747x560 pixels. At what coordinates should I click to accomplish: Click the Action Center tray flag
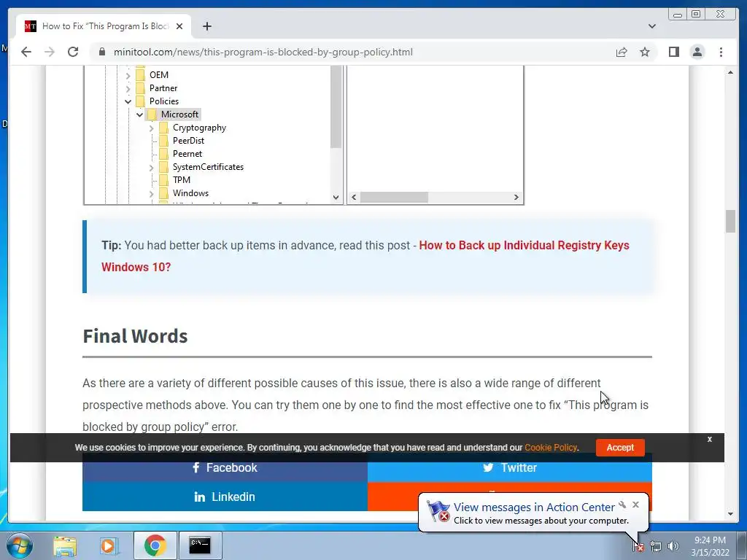[638, 547]
